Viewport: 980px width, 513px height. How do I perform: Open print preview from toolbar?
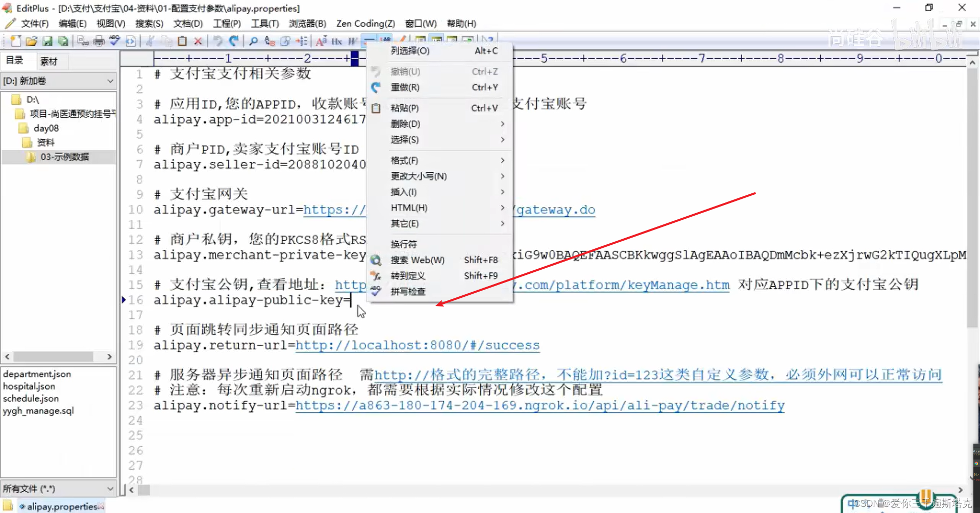click(x=83, y=41)
